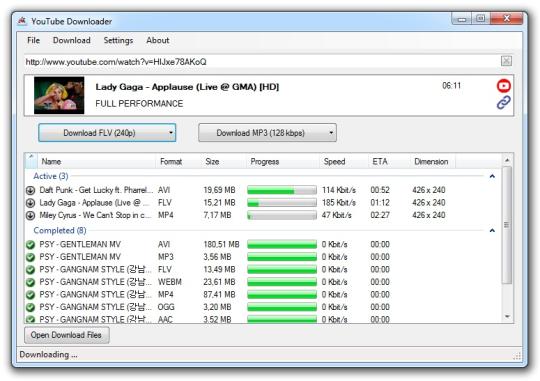540x381 pixels.
Task: Click the Open Download Files button
Action: [67, 335]
